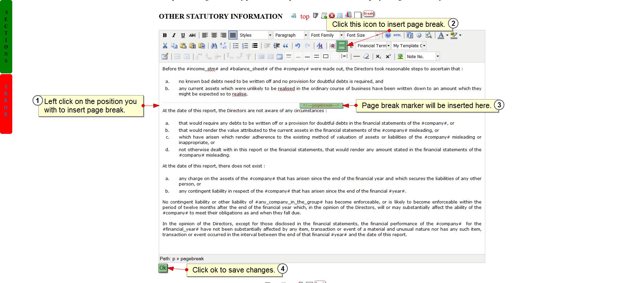Toggle justify full alignment button
The height and width of the screenshot is (283, 644).
[233, 35]
